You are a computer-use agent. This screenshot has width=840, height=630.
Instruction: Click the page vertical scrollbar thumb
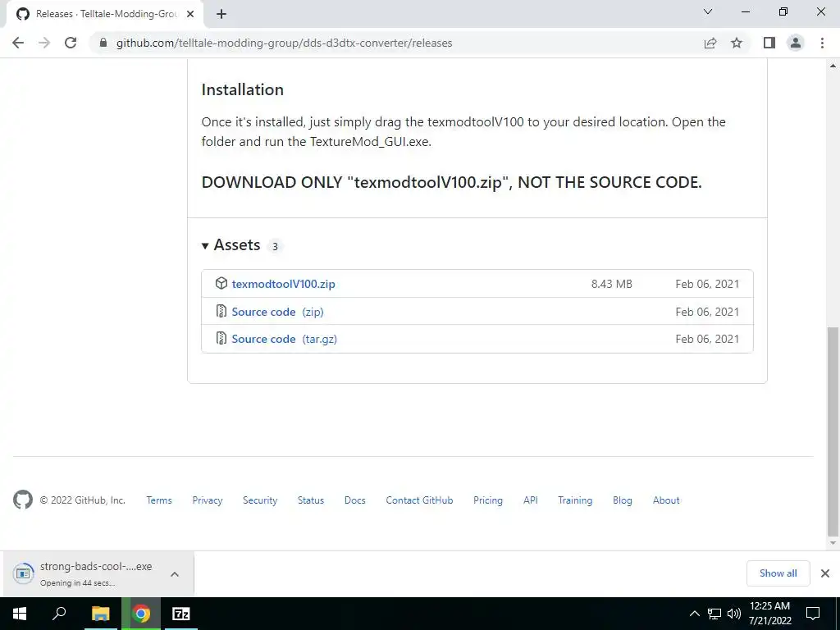pos(833,431)
